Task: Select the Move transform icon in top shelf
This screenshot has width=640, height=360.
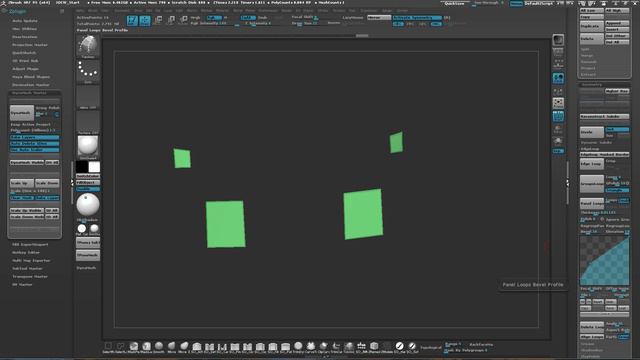Action: [158, 20]
